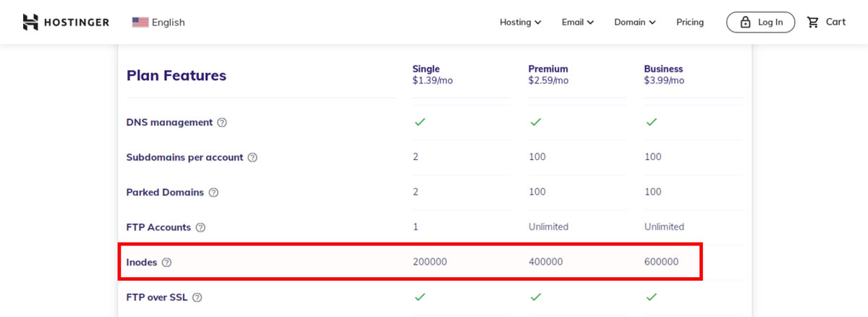Click the help icon beside Subdomains per account

pos(252,158)
